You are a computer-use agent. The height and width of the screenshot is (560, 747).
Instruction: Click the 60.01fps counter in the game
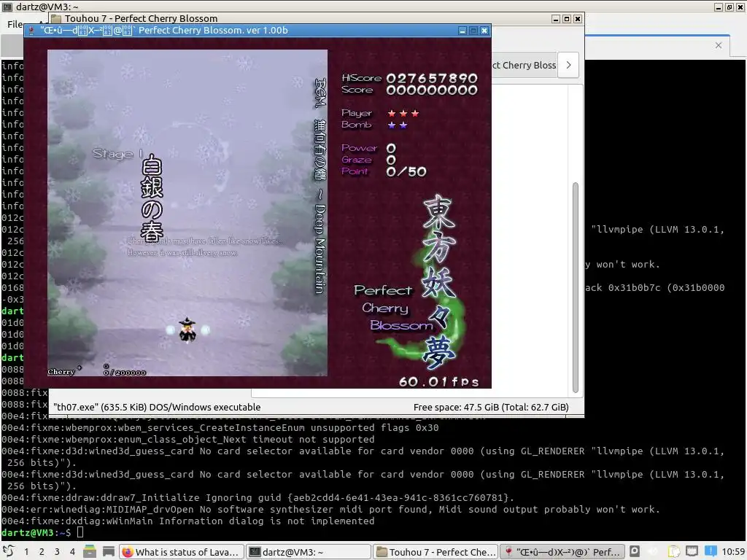point(438,381)
